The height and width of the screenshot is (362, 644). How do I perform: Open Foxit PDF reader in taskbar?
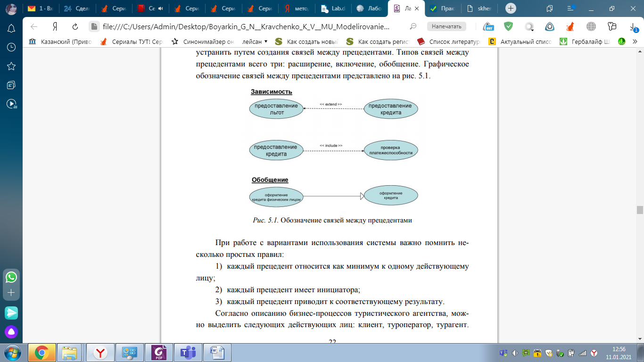pyautogui.click(x=158, y=353)
